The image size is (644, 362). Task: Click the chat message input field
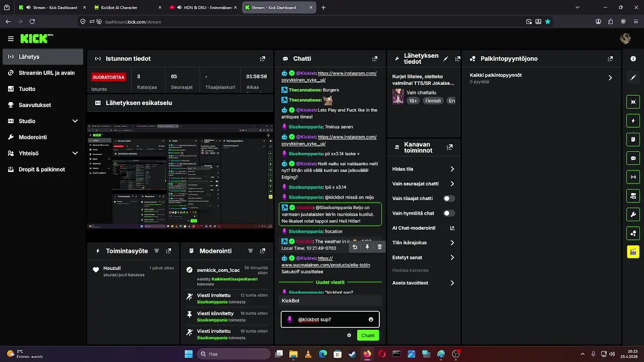coord(330,319)
